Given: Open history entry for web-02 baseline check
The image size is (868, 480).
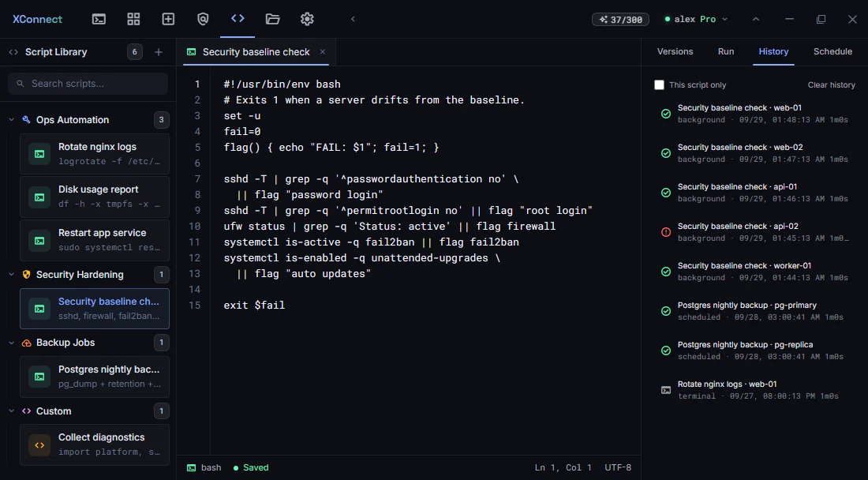Looking at the screenshot, I should tap(756, 153).
